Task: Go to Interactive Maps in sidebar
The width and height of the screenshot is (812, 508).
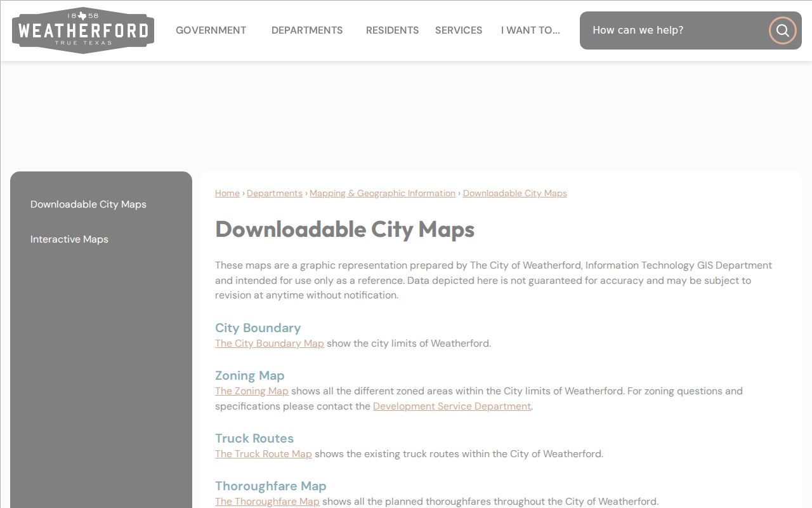Action: pos(69,239)
